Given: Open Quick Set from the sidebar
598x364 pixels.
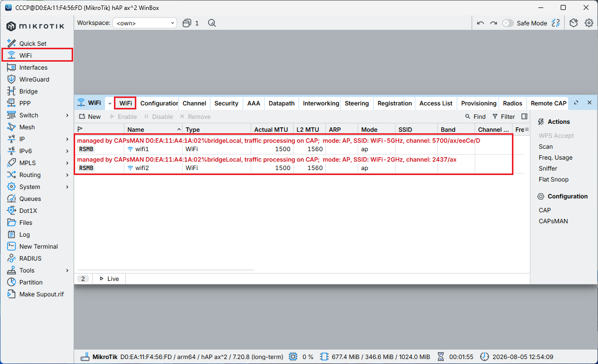Looking at the screenshot, I should pyautogui.click(x=33, y=43).
